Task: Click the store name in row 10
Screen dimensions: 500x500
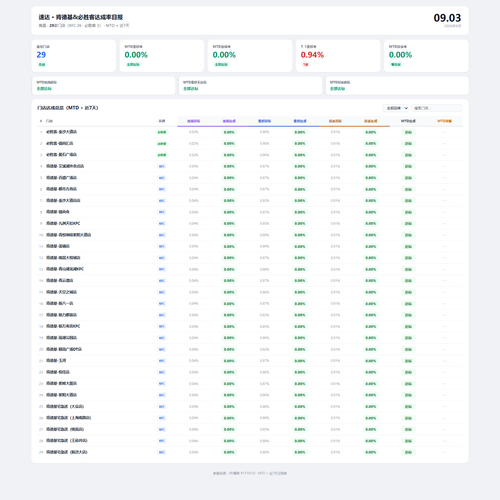Action: click(69, 235)
